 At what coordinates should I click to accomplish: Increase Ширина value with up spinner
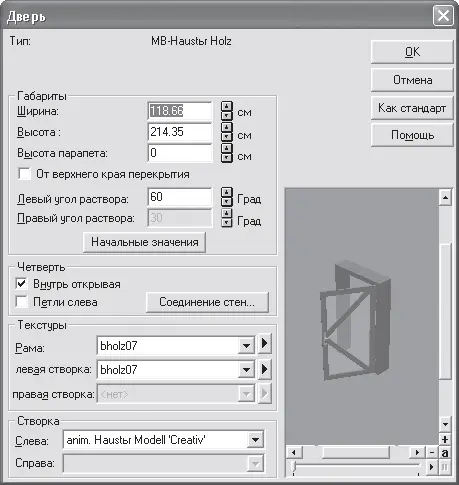coord(227,106)
